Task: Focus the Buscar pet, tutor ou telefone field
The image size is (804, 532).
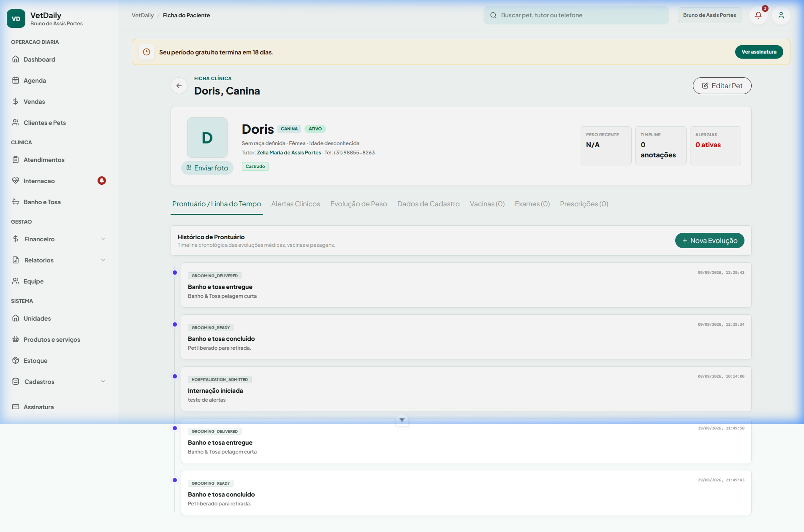Action: coord(576,15)
